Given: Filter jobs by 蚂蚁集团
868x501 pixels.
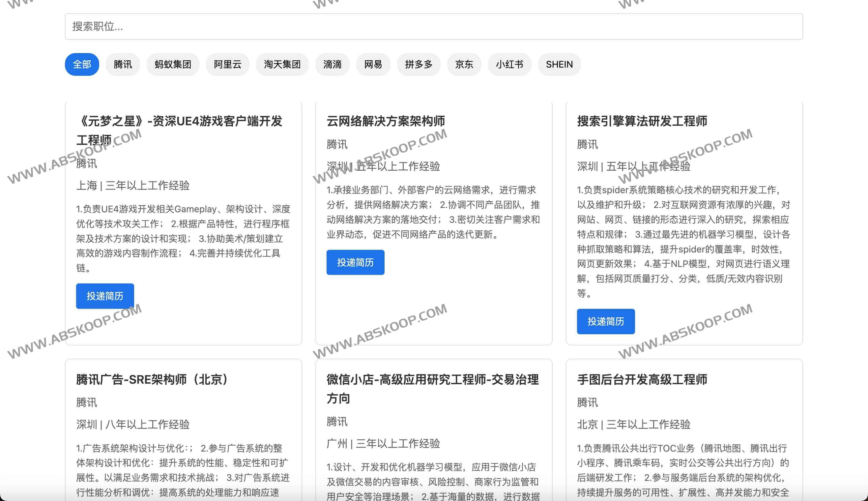Looking at the screenshot, I should click(x=173, y=64).
